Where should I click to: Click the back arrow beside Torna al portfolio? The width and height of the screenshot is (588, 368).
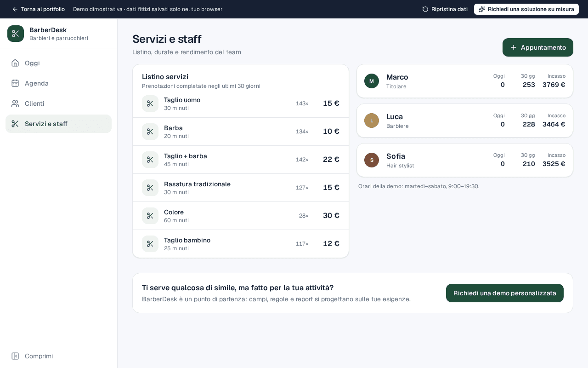point(15,9)
